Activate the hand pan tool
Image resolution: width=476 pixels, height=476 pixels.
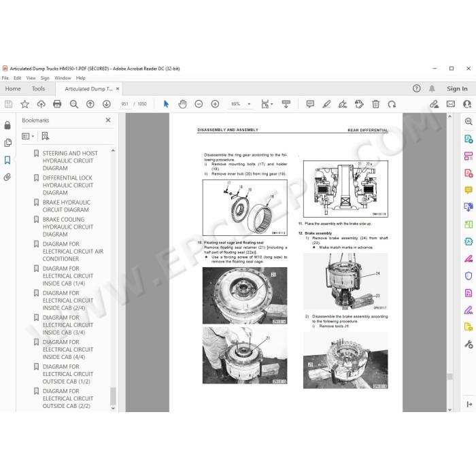pyautogui.click(x=182, y=104)
